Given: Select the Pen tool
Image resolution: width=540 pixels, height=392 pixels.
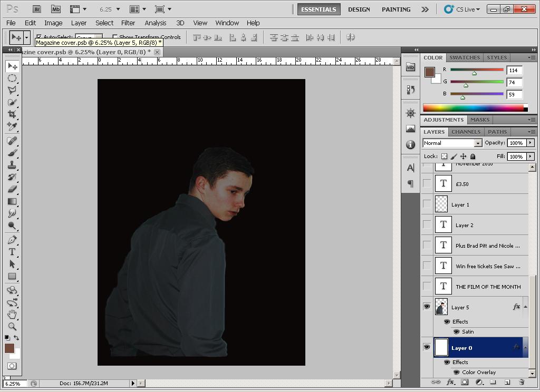Looking at the screenshot, I should (12, 240).
